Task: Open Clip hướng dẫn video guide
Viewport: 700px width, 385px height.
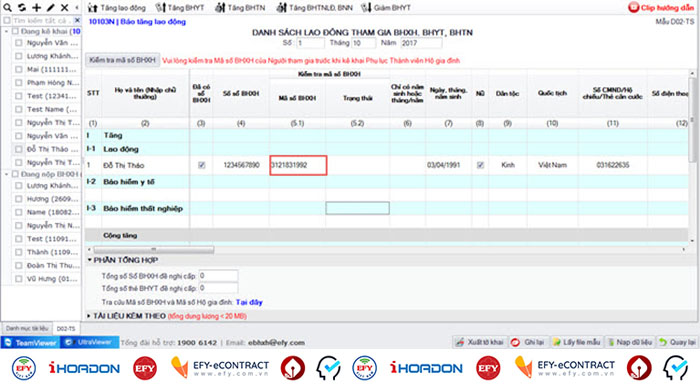Action: (661, 8)
